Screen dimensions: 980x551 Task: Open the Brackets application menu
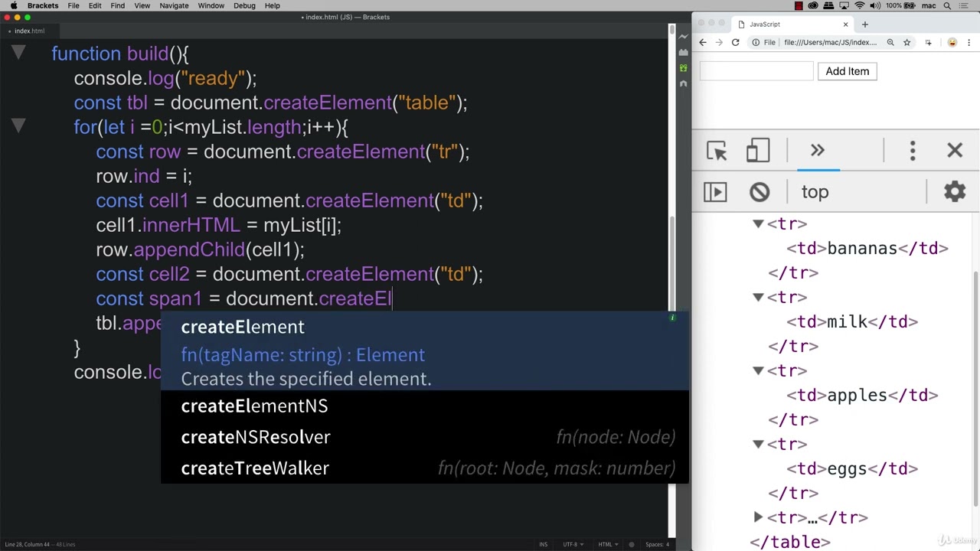(x=43, y=5)
